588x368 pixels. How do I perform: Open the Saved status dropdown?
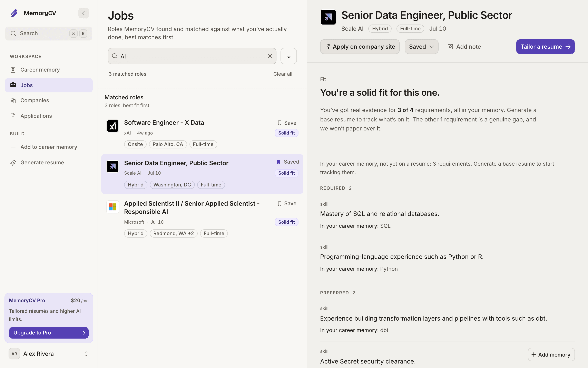pyautogui.click(x=421, y=46)
